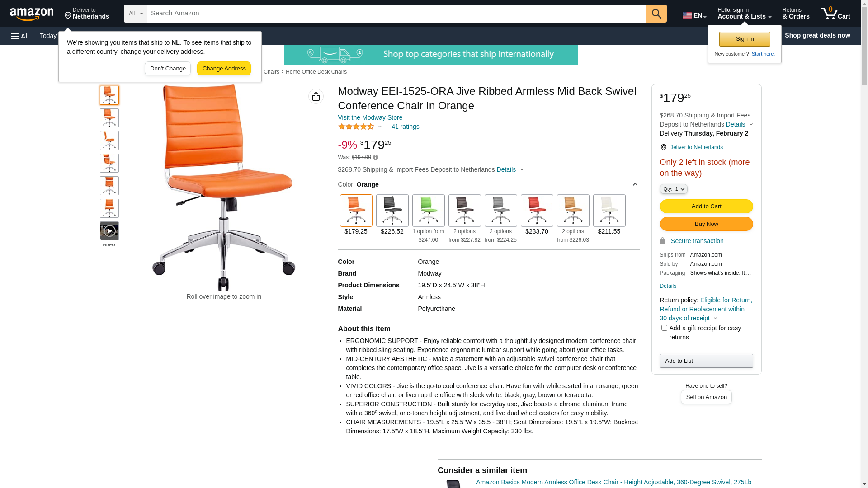Click the Amazon logo
The height and width of the screenshot is (488, 868).
[32, 14]
